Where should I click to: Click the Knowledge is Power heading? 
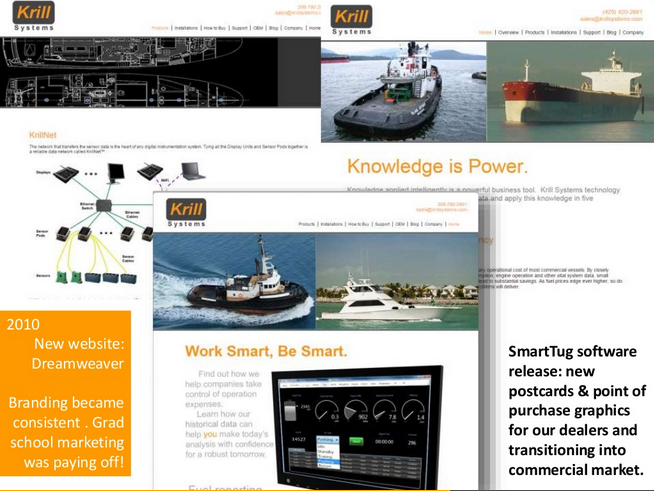(436, 166)
